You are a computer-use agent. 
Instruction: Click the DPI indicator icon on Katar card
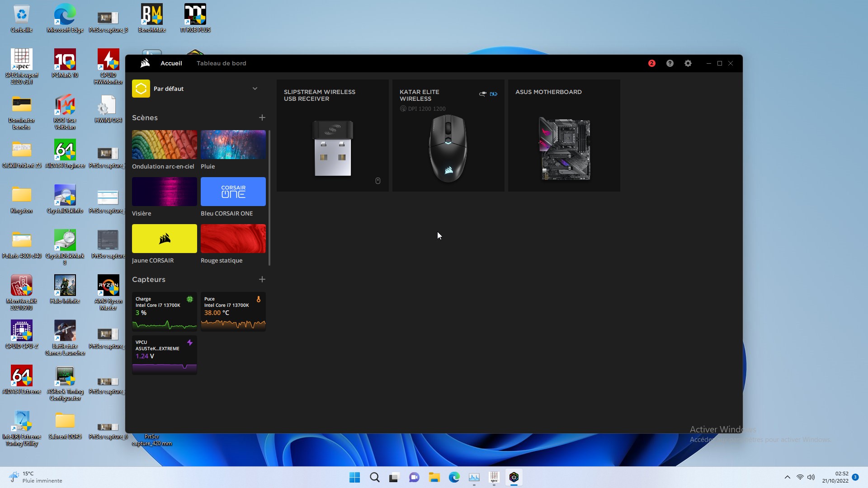click(x=403, y=108)
